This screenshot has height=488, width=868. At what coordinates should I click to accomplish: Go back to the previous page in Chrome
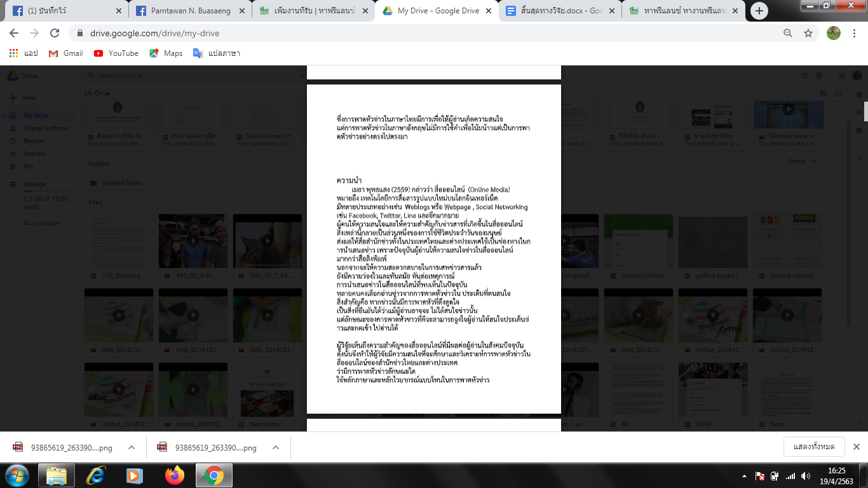coord(14,33)
